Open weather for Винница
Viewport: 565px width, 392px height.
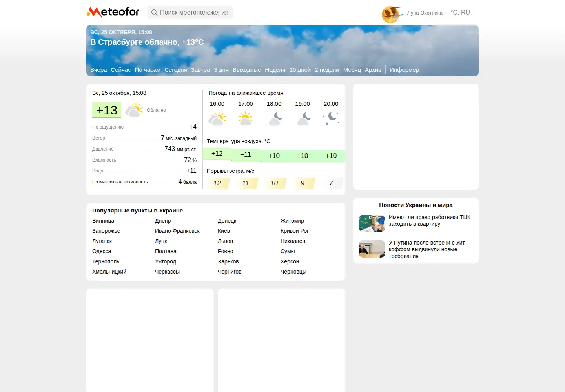(x=103, y=221)
